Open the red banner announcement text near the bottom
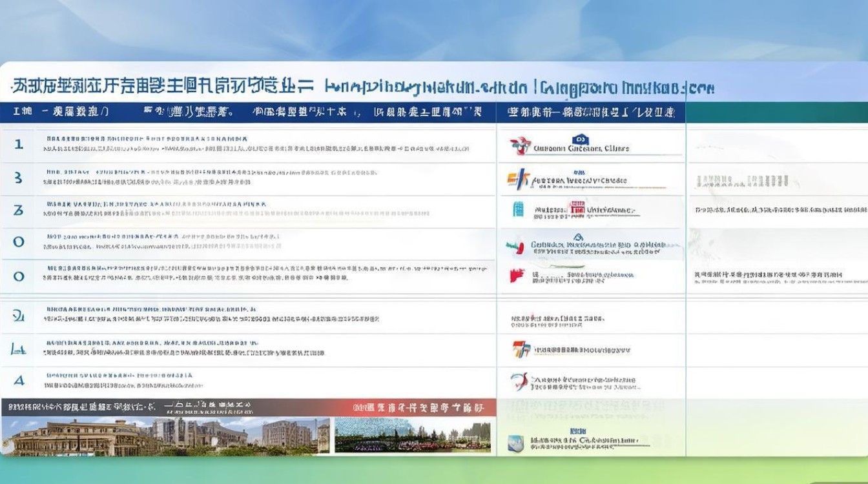This screenshot has height=484, width=868. tap(419, 405)
